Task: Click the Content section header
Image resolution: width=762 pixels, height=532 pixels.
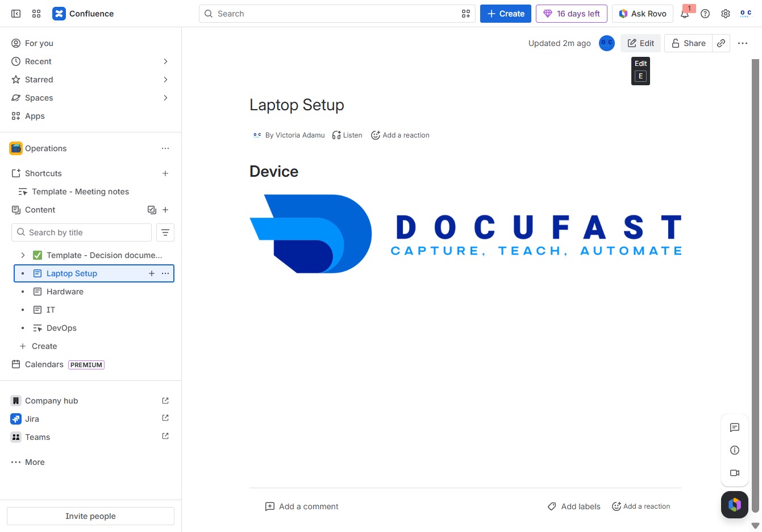Action: click(x=40, y=210)
